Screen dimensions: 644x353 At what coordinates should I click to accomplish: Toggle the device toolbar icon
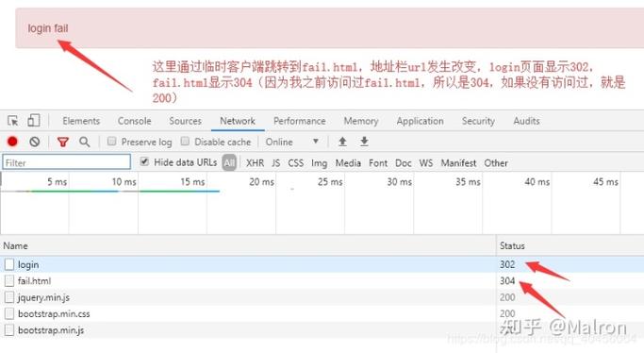click(33, 121)
